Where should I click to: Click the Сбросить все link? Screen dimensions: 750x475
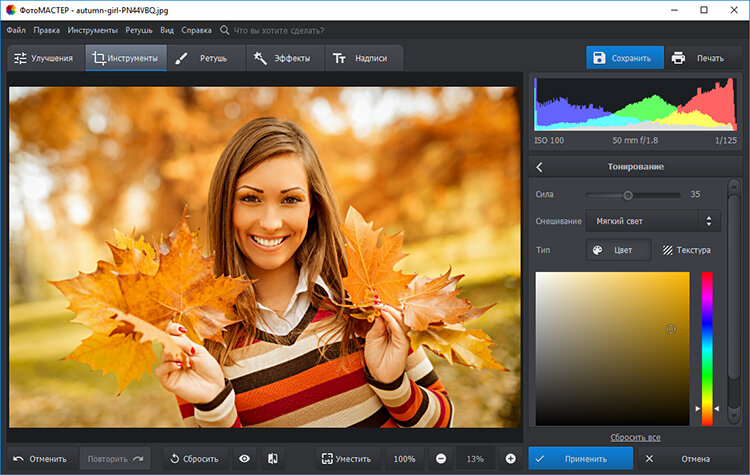click(x=635, y=437)
